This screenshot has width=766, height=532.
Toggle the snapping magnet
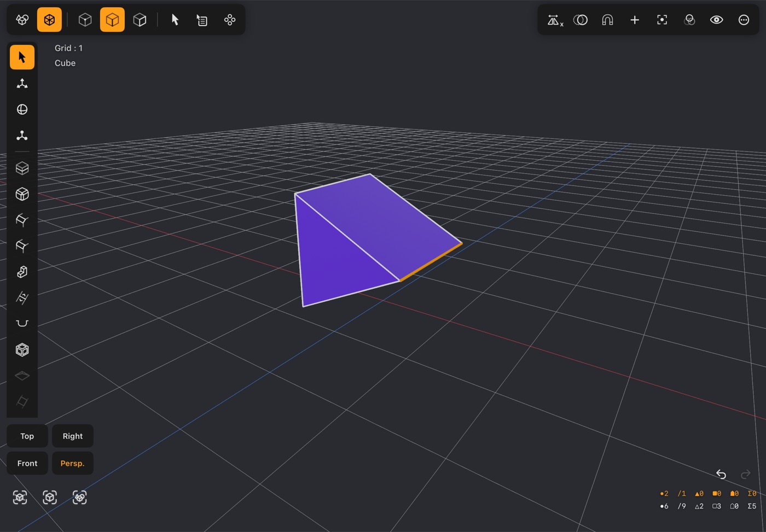coord(607,20)
